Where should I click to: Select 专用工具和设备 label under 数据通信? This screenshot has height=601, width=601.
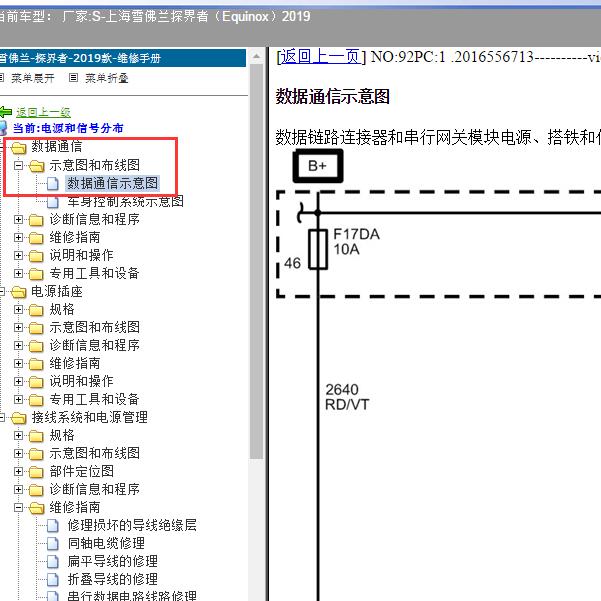click(x=94, y=273)
